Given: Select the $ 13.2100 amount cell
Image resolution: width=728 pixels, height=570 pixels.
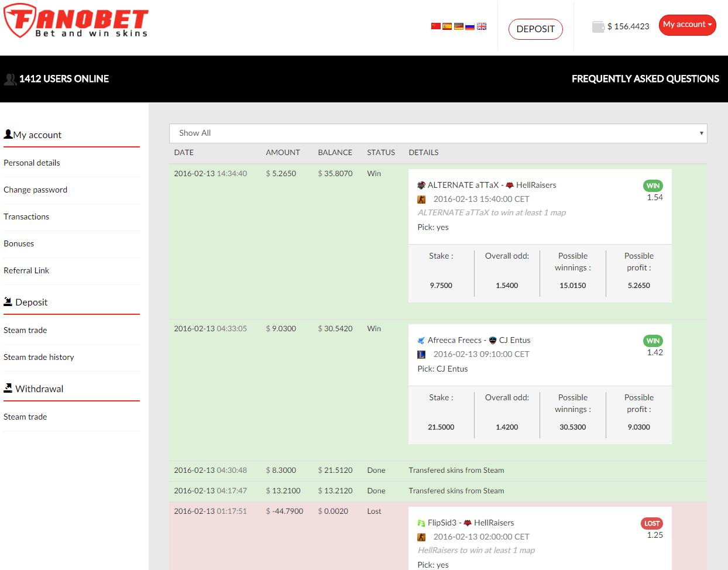Looking at the screenshot, I should click(x=283, y=490).
